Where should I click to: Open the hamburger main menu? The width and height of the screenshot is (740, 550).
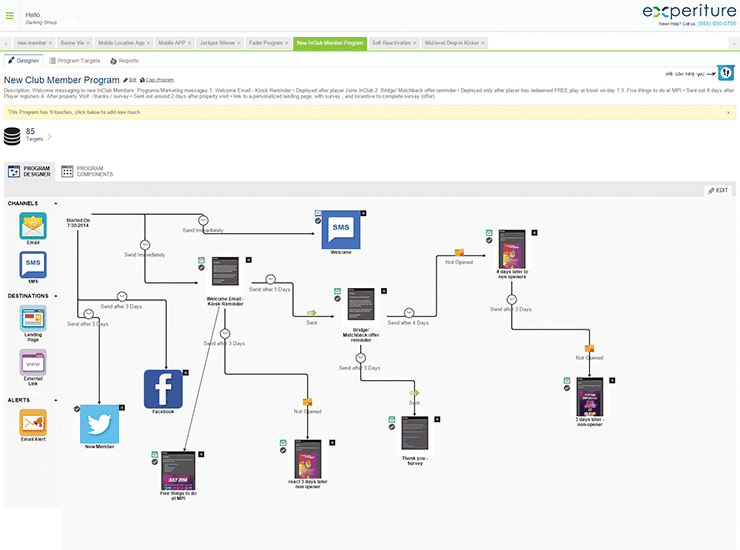click(9, 16)
